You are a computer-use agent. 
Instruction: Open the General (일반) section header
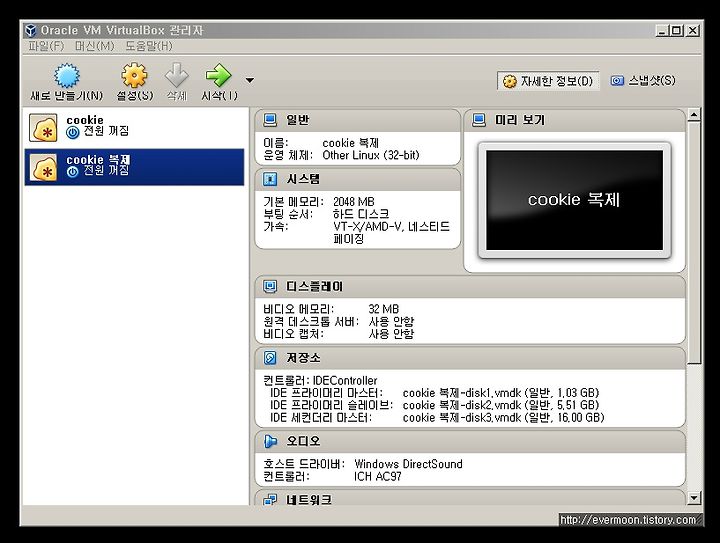click(358, 120)
